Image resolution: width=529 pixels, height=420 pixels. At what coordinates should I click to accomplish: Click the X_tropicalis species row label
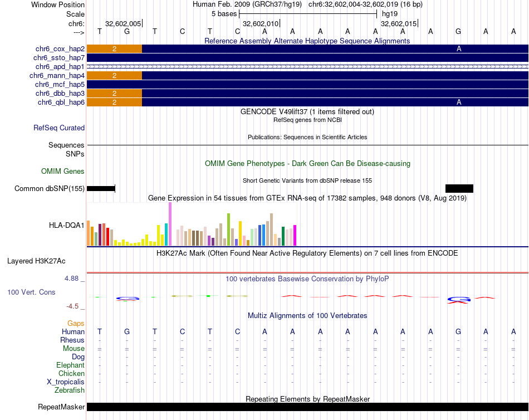[66, 382]
